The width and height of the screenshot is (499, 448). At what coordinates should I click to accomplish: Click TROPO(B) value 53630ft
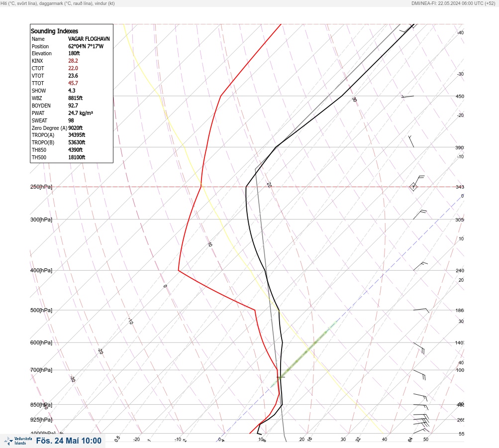pyautogui.click(x=77, y=142)
